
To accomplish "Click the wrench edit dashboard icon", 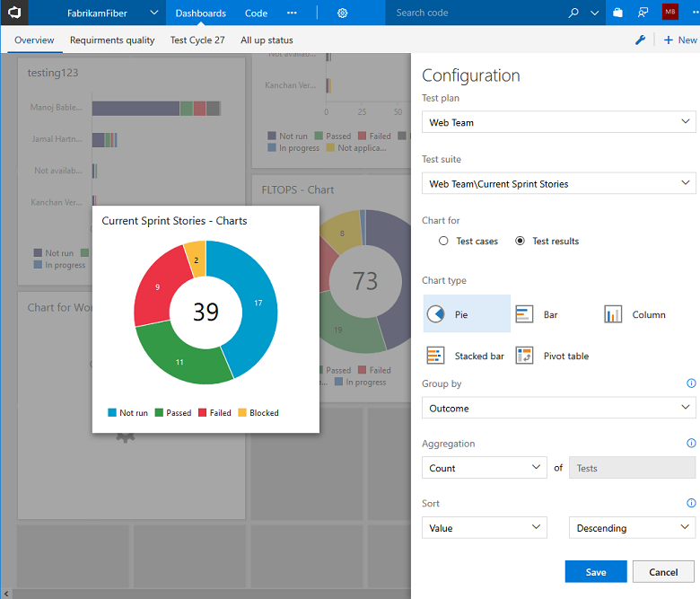I will click(x=641, y=40).
